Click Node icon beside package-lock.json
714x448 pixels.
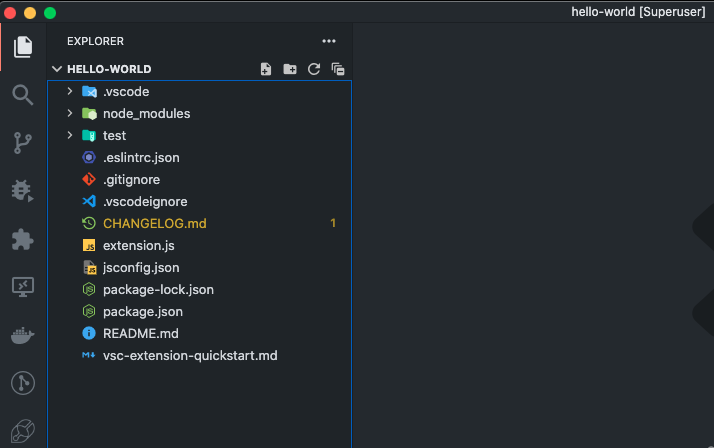point(89,290)
